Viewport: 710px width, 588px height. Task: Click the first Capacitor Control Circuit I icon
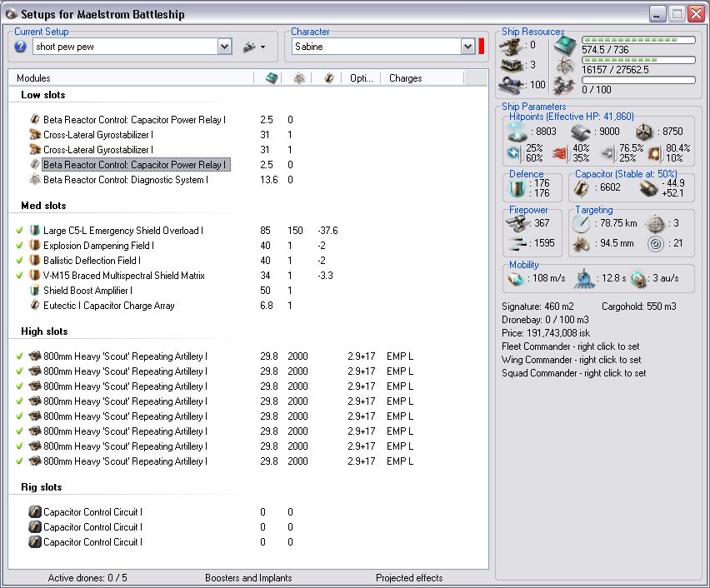click(35, 512)
